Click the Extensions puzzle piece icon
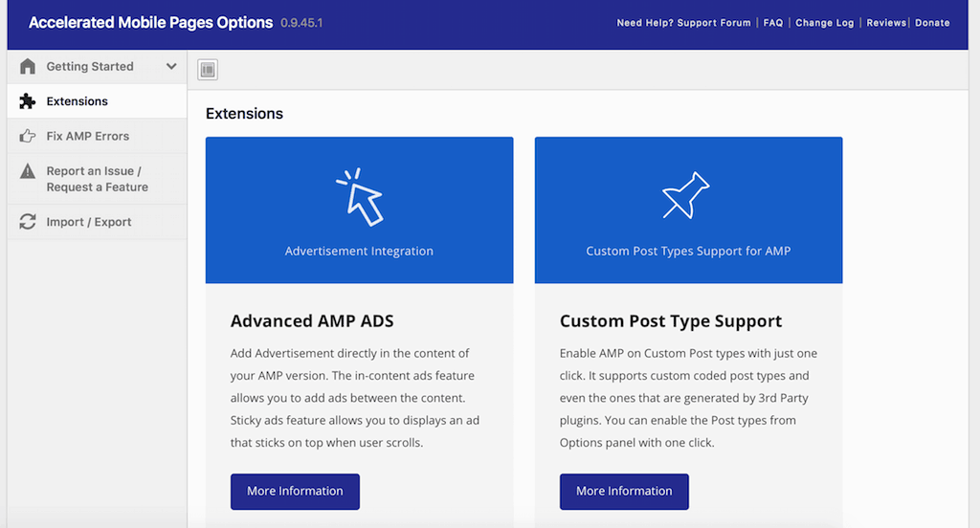The height and width of the screenshot is (528, 980). click(x=28, y=101)
